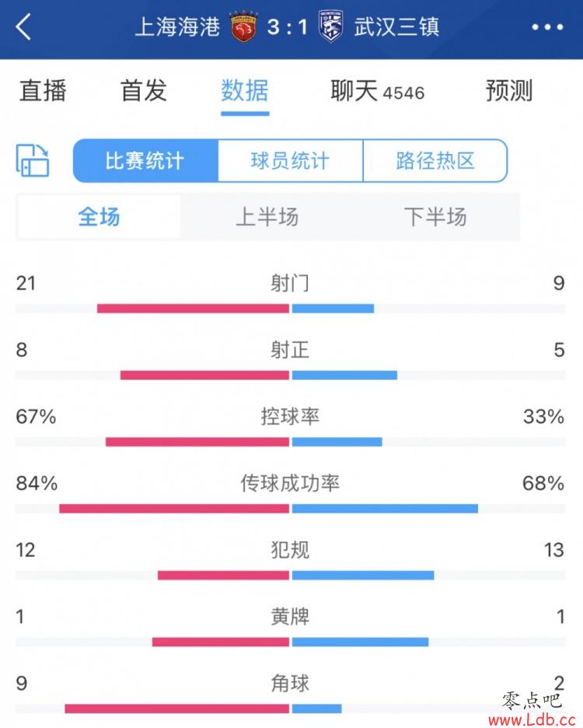This screenshot has height=728, width=583.
Task: Show 下半场 second half stats
Action: pyautogui.click(x=435, y=217)
